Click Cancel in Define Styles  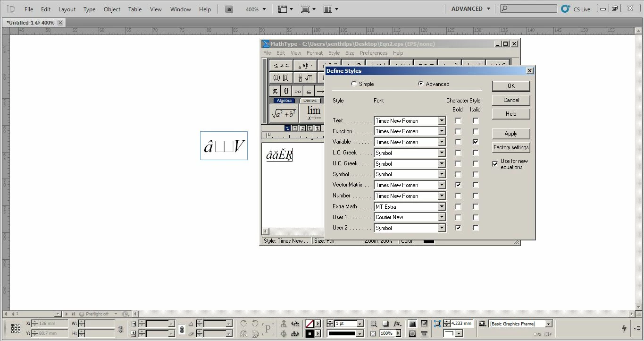pyautogui.click(x=511, y=100)
